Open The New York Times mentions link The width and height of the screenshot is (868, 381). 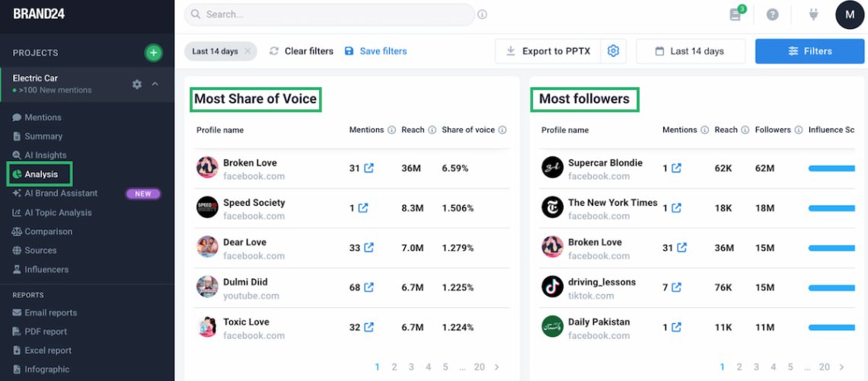(676, 208)
